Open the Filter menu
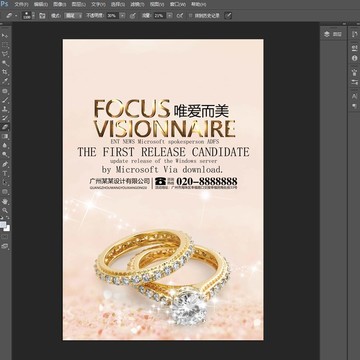Viewport: 360px width, 360px height. (x=137, y=5)
